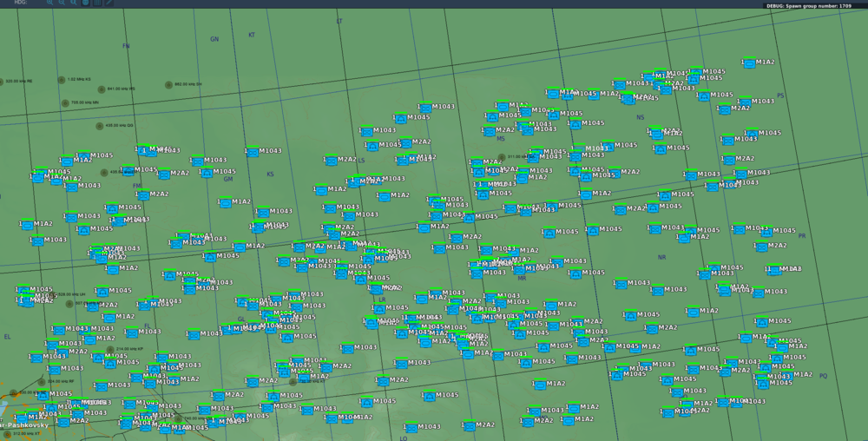868x441 pixels.
Task: Click the LT grid label
Action: pos(339,22)
